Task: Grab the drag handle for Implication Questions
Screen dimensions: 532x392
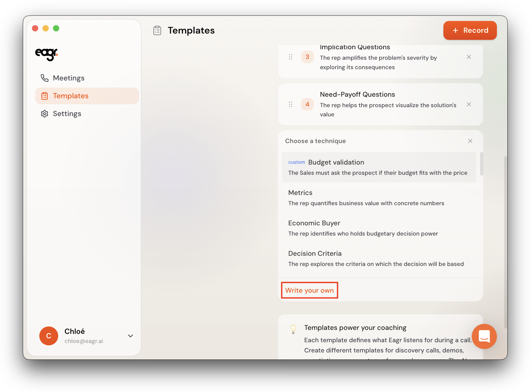Action: click(290, 57)
